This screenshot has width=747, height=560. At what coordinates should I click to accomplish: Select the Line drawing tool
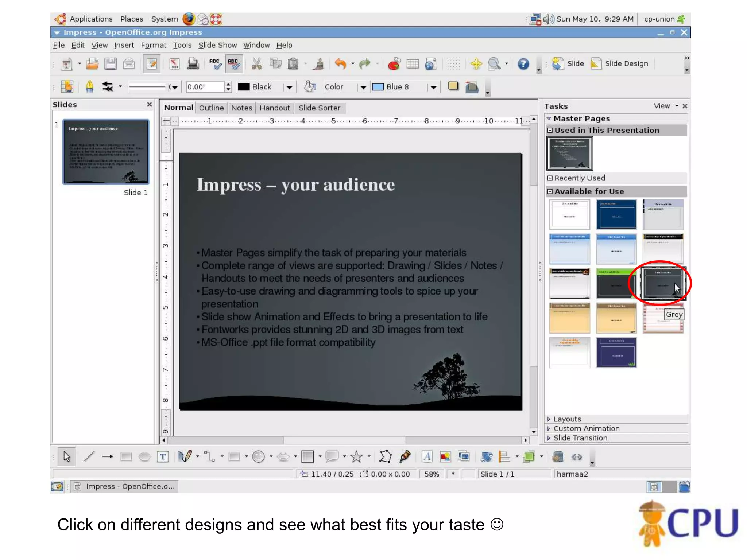(89, 456)
